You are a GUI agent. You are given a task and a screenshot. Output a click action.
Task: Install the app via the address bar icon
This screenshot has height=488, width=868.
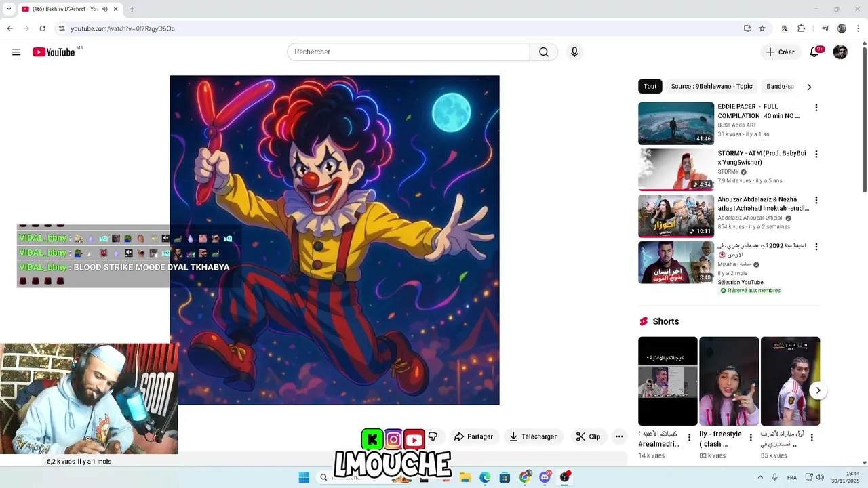click(747, 28)
